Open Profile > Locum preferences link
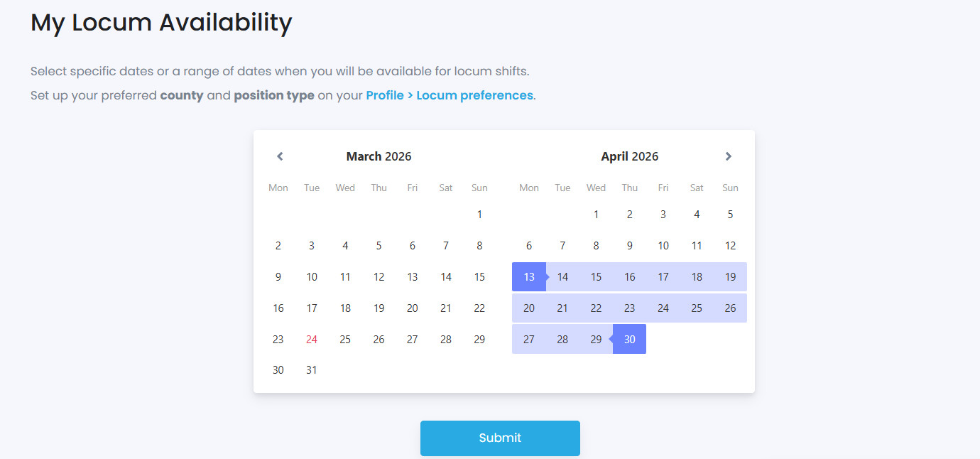Image resolution: width=980 pixels, height=459 pixels. [450, 95]
